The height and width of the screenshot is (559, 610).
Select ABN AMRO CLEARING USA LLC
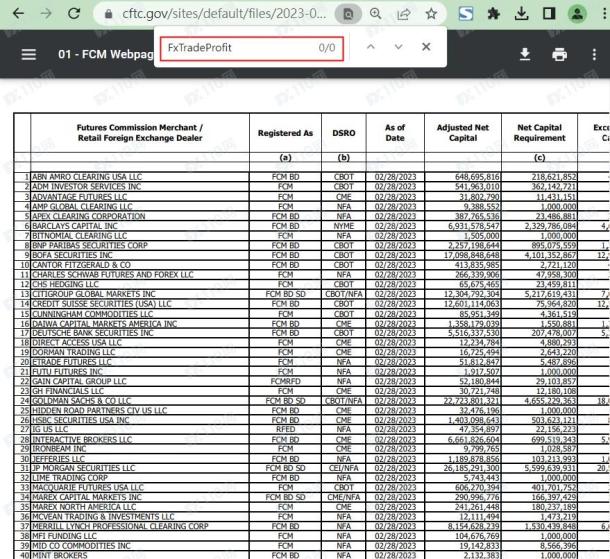click(x=87, y=177)
